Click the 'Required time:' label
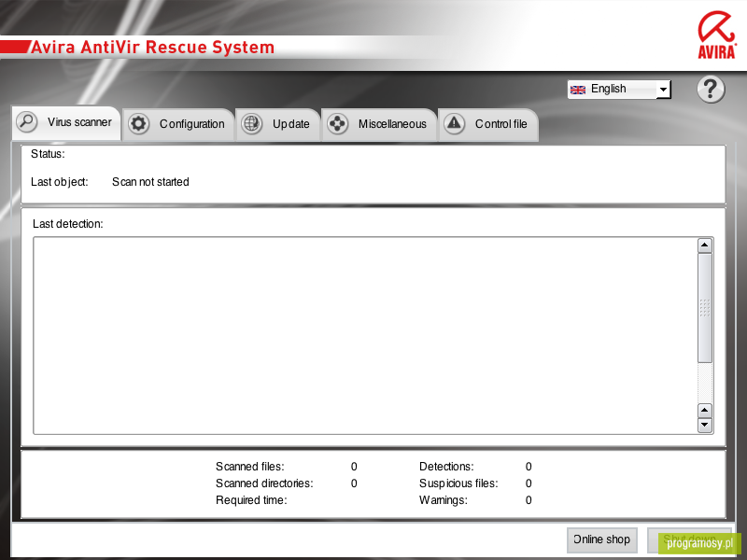Screen dimensions: 747x560 pos(251,500)
